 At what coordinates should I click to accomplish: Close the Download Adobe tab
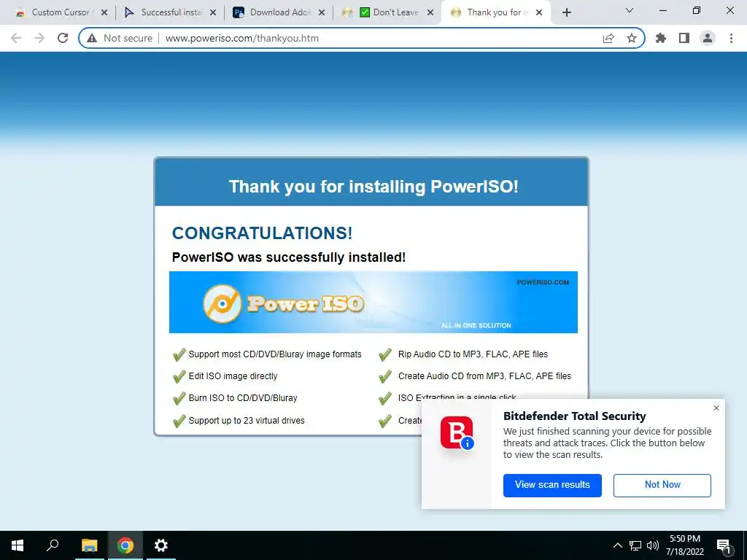coord(322,12)
